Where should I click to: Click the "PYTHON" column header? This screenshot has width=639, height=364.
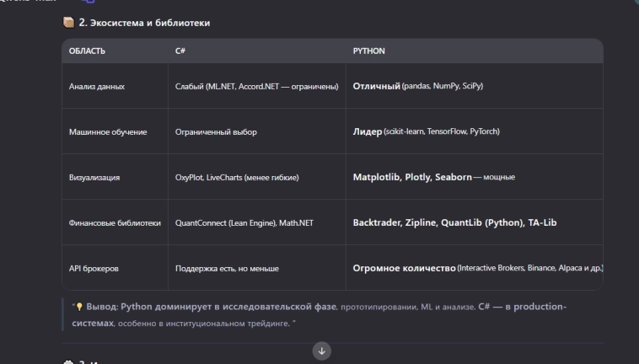point(368,51)
